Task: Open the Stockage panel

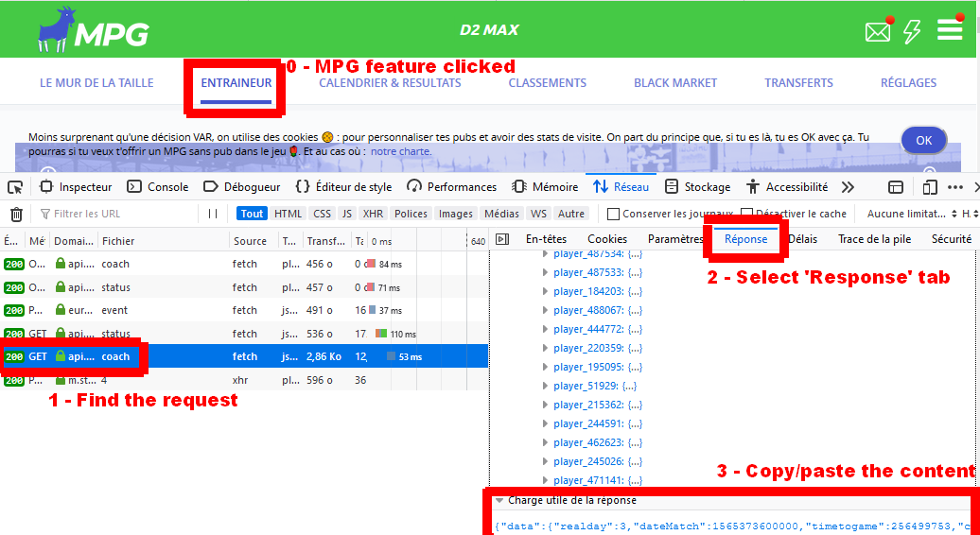Action: (697, 186)
